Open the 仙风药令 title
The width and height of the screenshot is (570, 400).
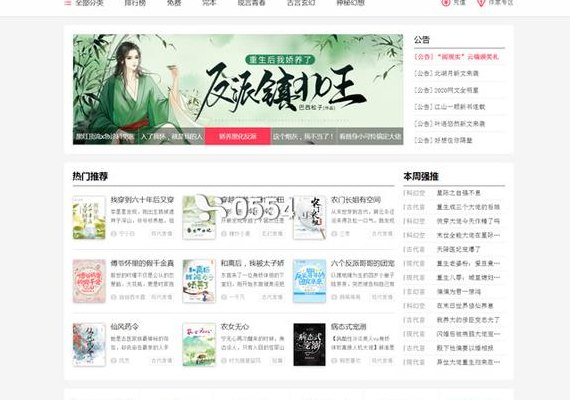tap(124, 327)
